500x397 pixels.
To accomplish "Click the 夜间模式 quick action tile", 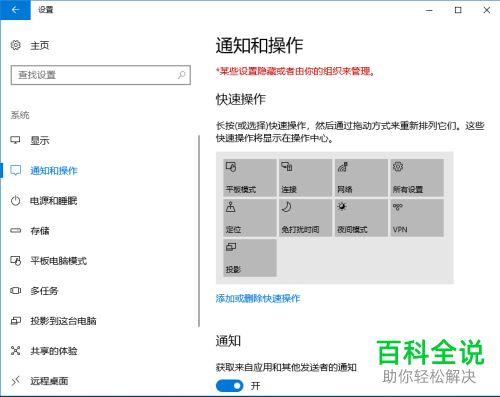I will (361, 218).
